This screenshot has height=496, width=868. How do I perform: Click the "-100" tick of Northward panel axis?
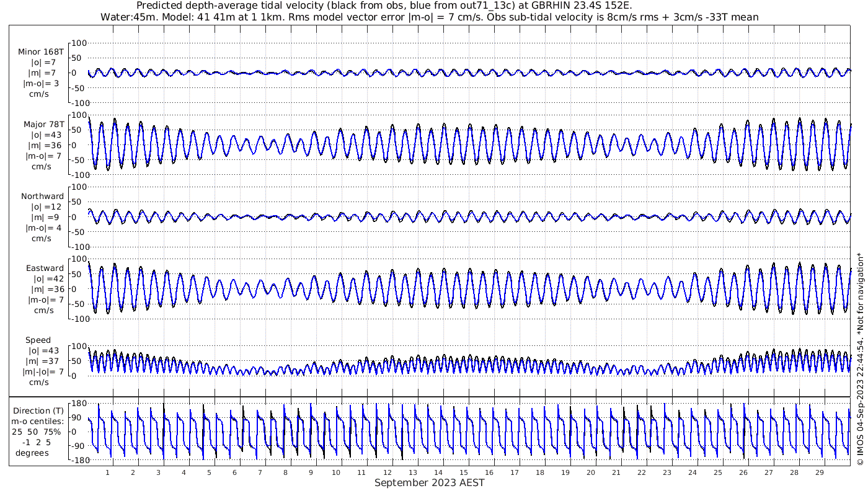[79, 247]
